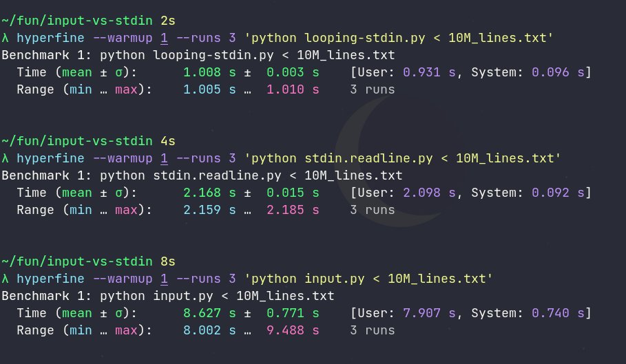
Task: Click the Benchmark 1 line for stdin.readline.py
Action: (202, 175)
